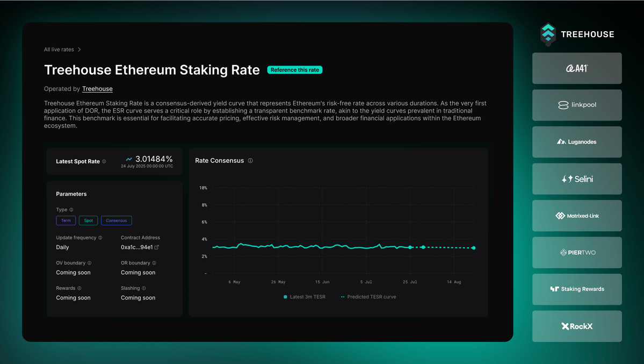Click Coming soon under OV boundary
The height and width of the screenshot is (364, 644).
[x=73, y=272]
